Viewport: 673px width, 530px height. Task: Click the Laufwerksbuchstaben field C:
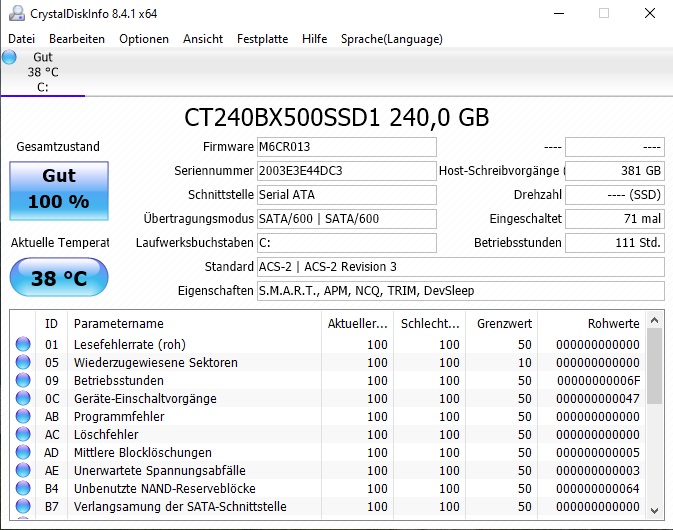coord(347,243)
